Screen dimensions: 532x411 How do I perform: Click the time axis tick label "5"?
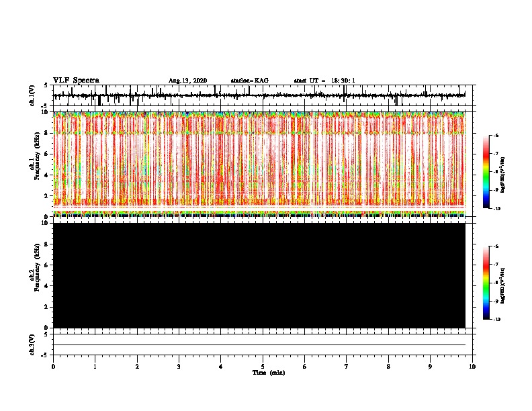click(x=263, y=367)
